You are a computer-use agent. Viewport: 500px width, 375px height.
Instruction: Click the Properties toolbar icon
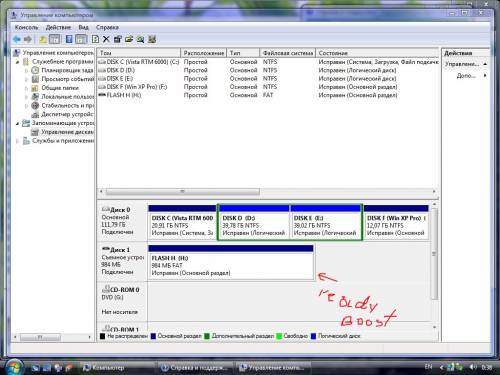[117, 39]
